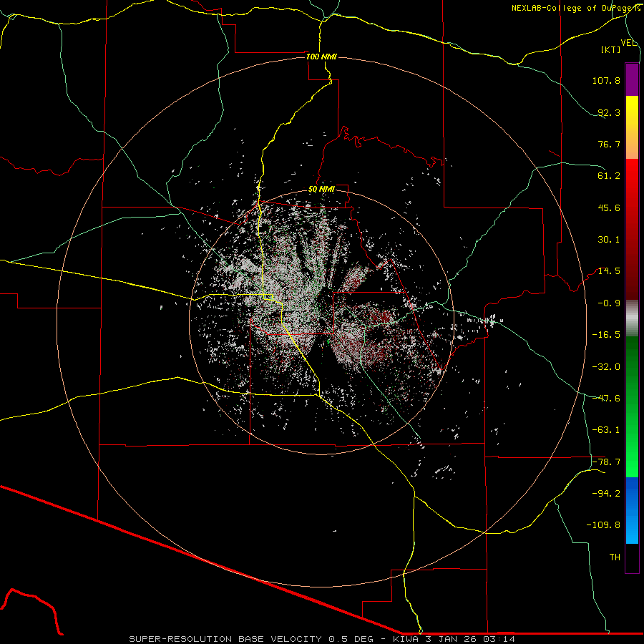Click the 100 NMI range ring label
This screenshot has height=644, width=644.
(x=321, y=57)
